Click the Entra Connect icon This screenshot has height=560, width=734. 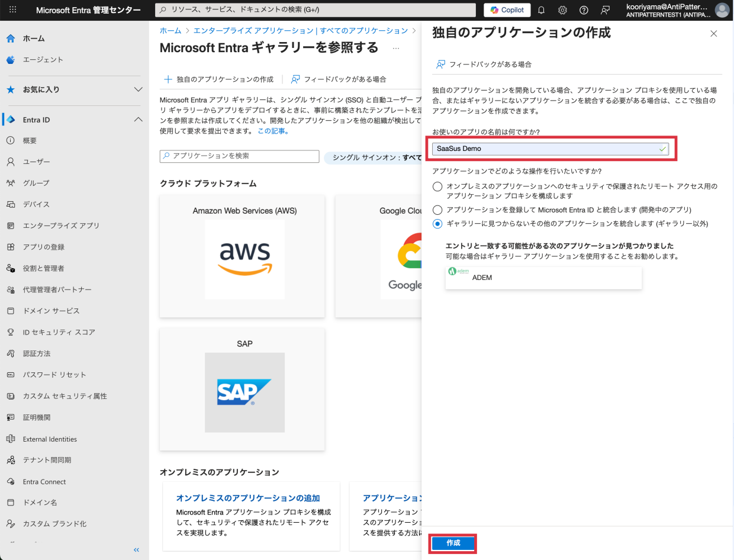click(x=10, y=482)
